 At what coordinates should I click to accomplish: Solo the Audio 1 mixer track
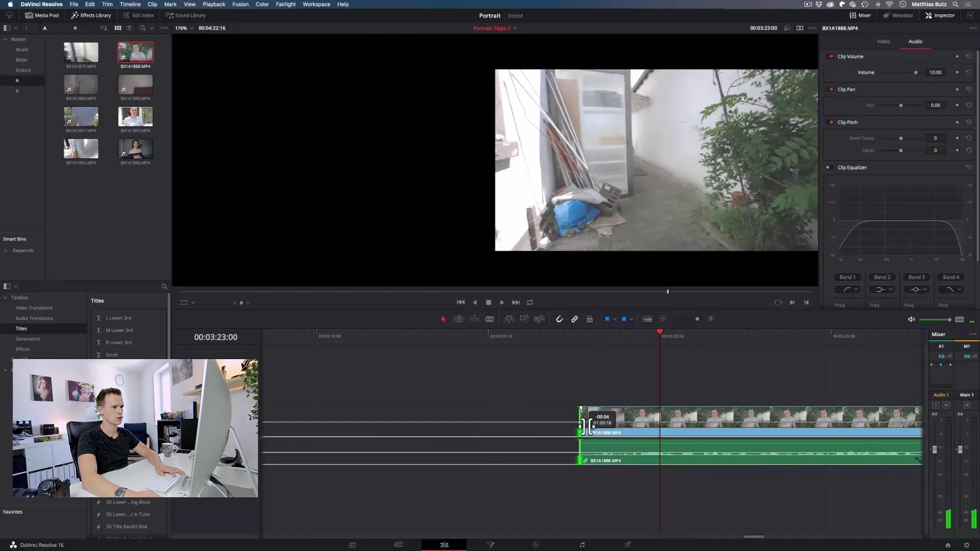click(936, 405)
